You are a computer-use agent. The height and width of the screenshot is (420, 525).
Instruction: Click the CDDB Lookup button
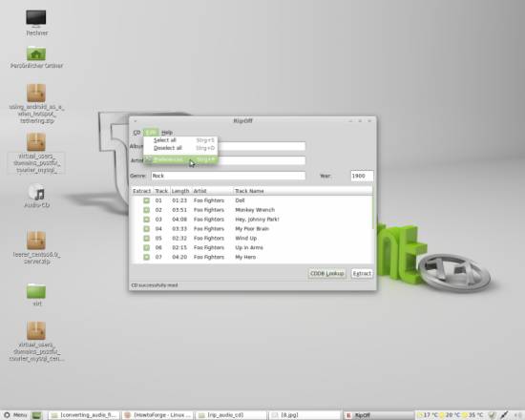(326, 274)
